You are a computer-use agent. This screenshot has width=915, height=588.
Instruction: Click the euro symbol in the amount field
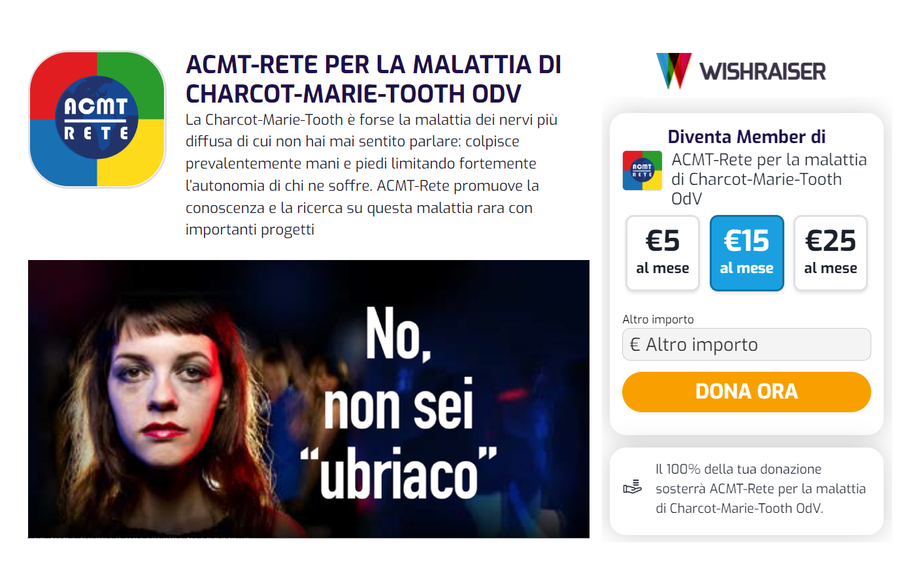[x=635, y=344]
